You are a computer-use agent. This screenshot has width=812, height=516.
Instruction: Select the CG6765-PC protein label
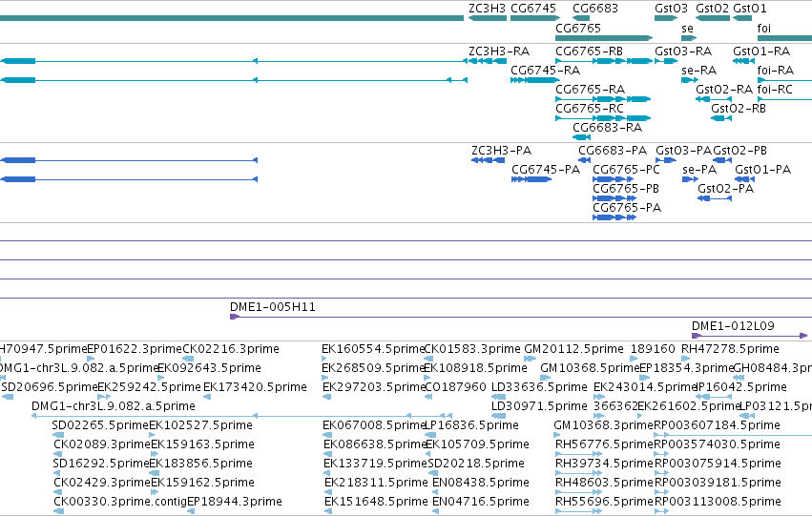[x=626, y=170]
